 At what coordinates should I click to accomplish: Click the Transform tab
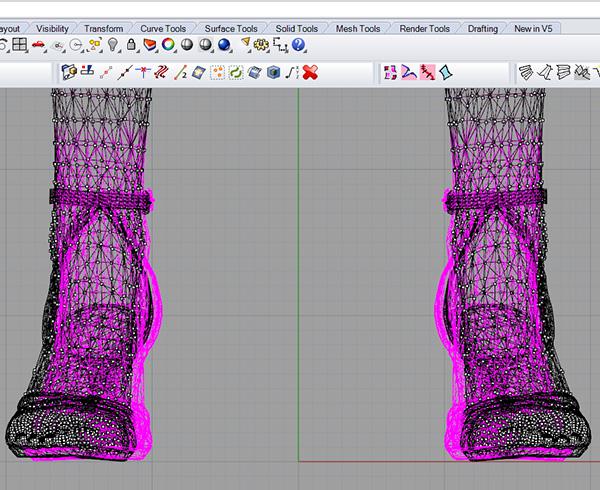click(104, 29)
